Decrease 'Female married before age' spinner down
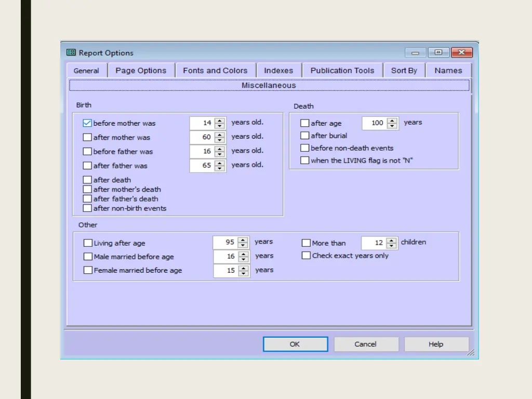This screenshot has width=532, height=399. coord(244,274)
